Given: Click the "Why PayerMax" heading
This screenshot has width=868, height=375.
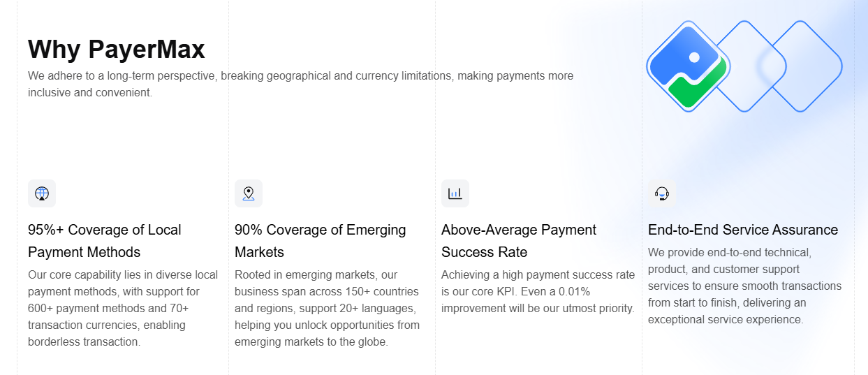Looking at the screenshot, I should click(117, 50).
